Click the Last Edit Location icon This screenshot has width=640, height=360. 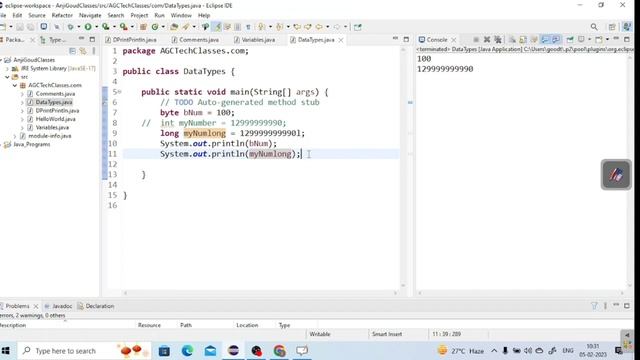(297, 27)
